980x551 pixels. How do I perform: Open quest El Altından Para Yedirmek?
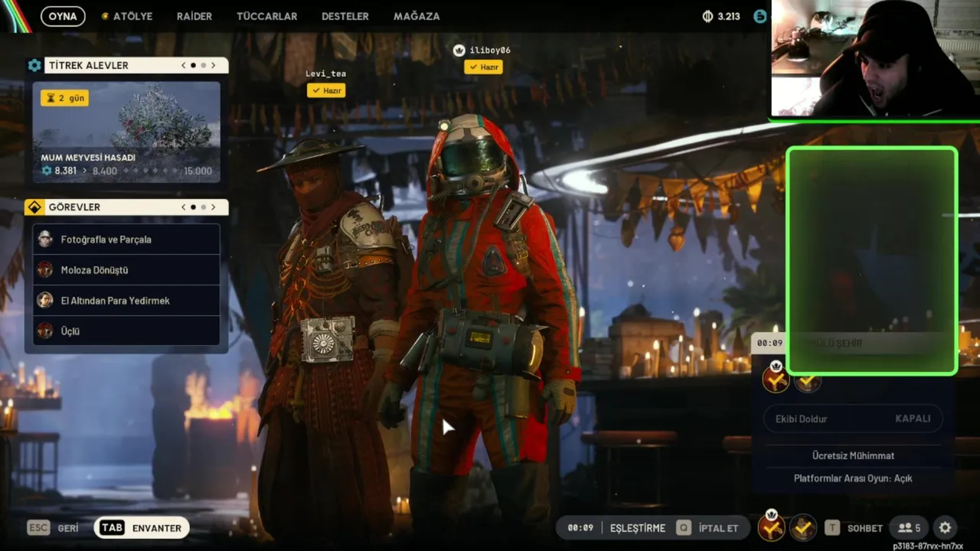tap(126, 301)
